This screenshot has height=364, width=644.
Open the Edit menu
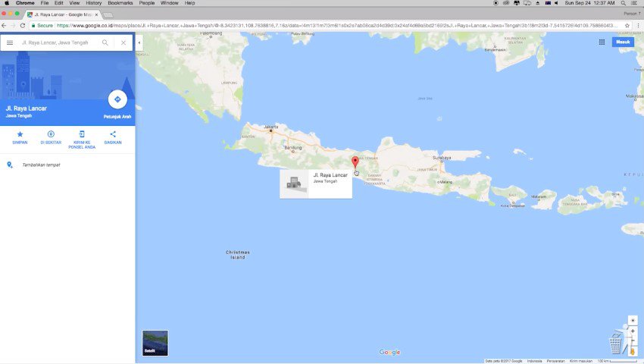(59, 3)
